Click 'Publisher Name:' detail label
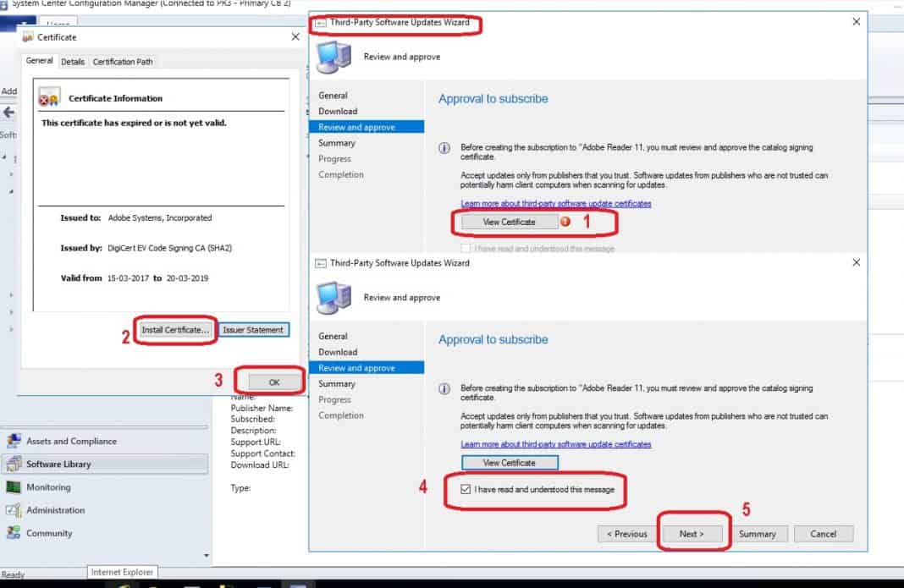This screenshot has width=904, height=588. coord(262,408)
